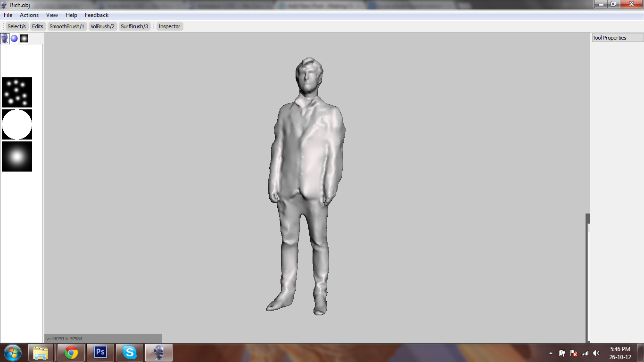
Task: Open the Actions menu
Action: click(29, 15)
